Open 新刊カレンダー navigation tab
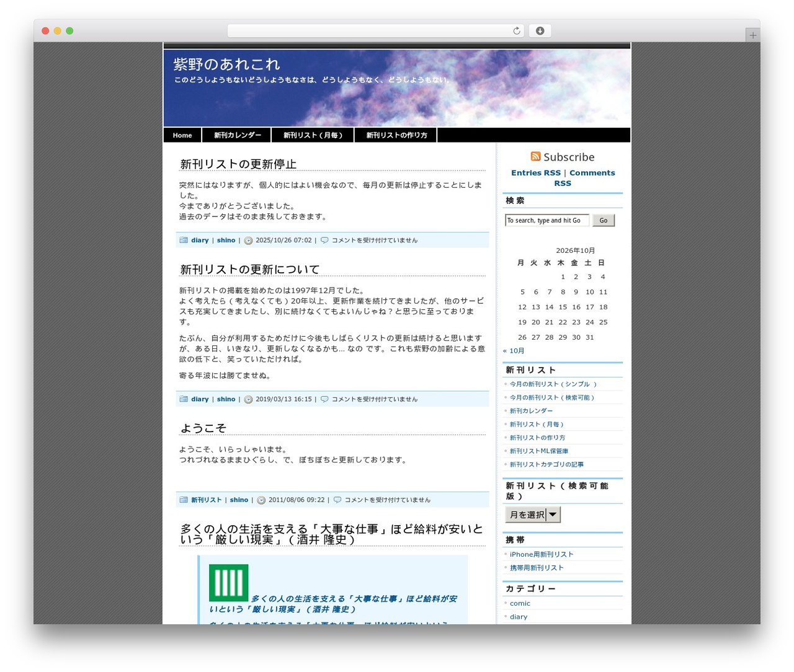 coord(238,135)
